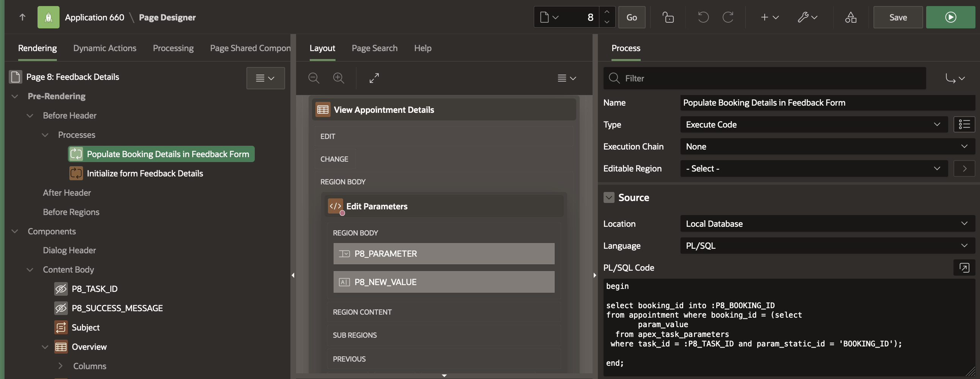Zoom out the layout view
Screen dimensions: 980x379
coord(314,78)
